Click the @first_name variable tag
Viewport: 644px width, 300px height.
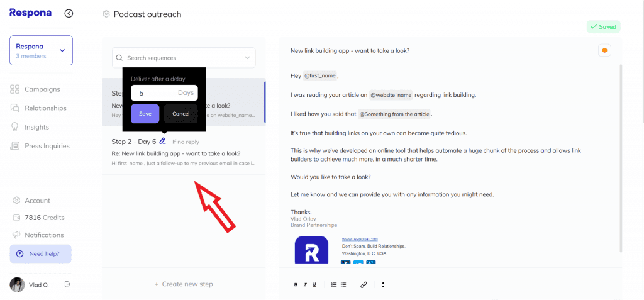click(x=319, y=76)
